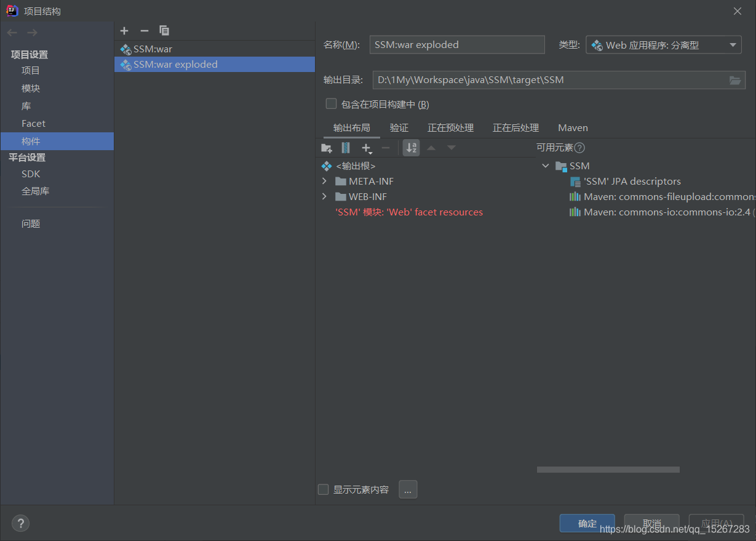The height and width of the screenshot is (541, 756).
Task: Switch to the 正在预处理 tab
Action: 451,128
